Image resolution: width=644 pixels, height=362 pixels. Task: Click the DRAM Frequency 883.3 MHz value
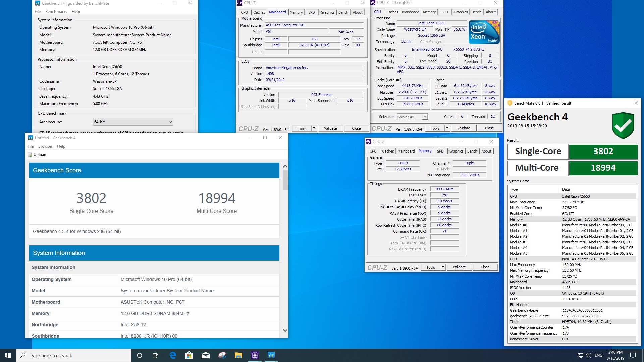point(444,189)
